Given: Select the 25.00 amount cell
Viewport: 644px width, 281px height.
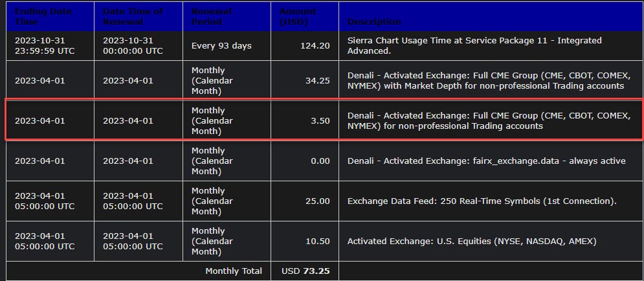Looking at the screenshot, I should pos(318,201).
